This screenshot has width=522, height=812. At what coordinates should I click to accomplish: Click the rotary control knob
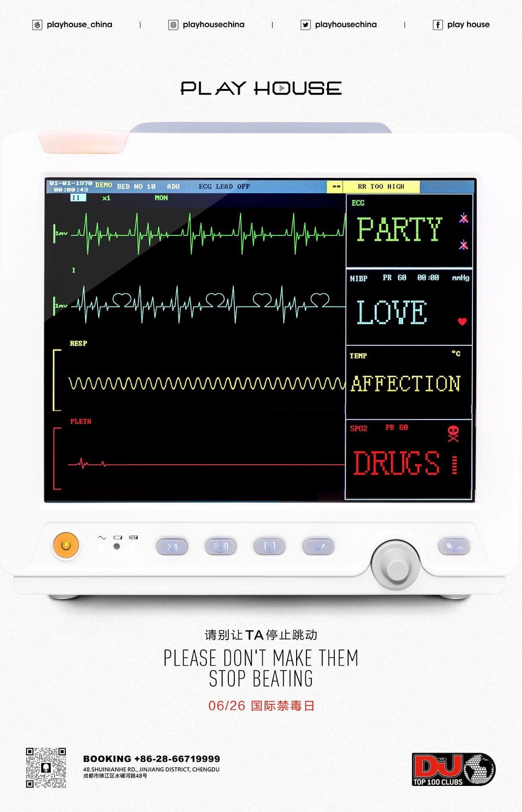[395, 565]
